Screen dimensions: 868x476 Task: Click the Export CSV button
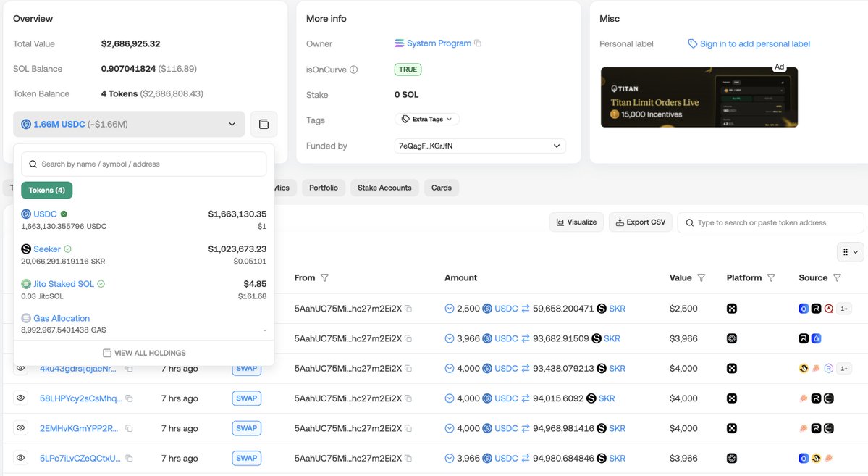tap(641, 222)
